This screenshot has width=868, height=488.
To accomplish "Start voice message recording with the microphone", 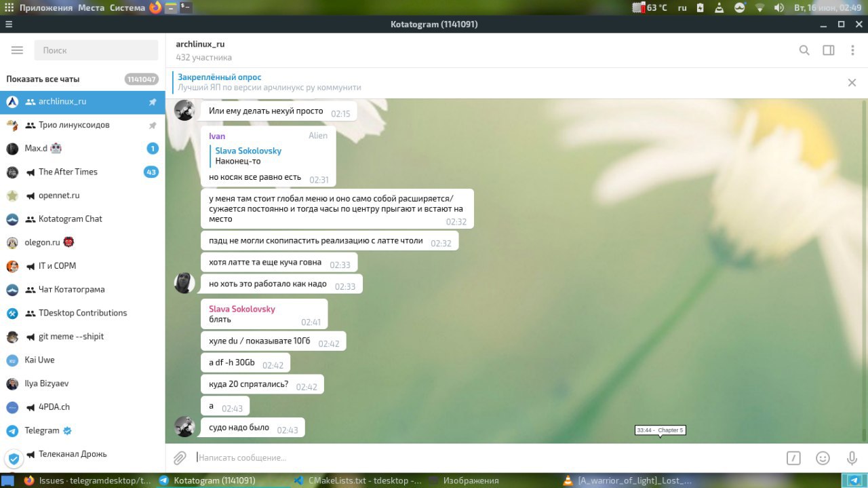I will click(852, 458).
